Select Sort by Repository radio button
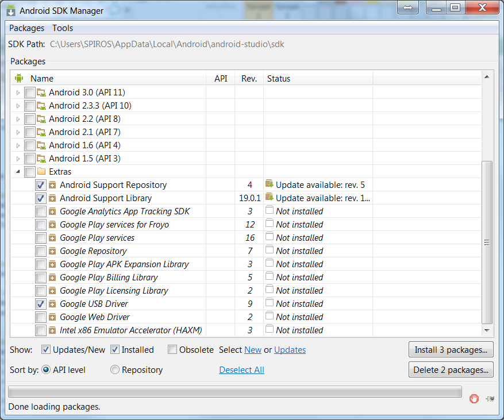 [115, 370]
